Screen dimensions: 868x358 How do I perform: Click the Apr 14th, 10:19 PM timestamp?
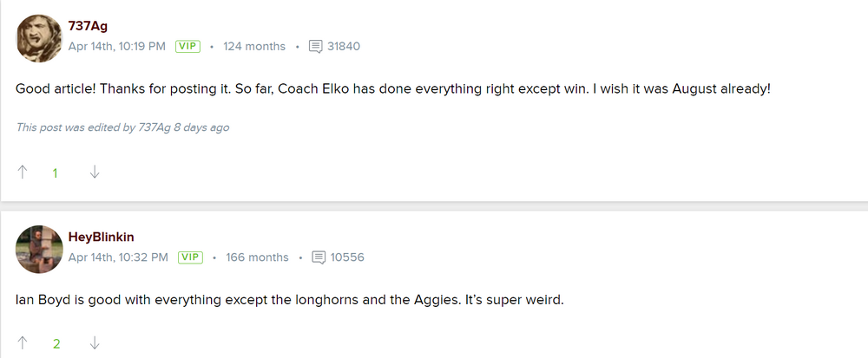click(x=117, y=46)
